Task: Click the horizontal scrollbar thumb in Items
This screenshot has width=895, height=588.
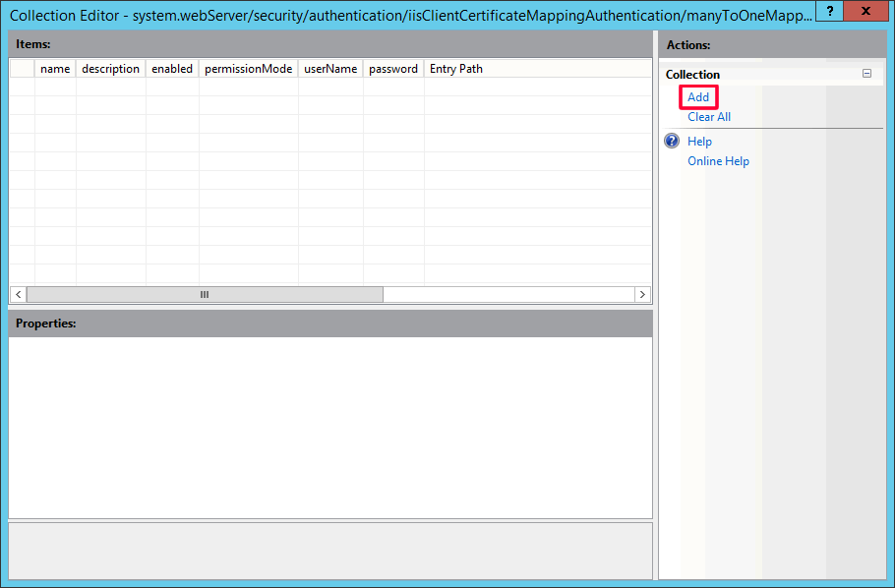Action: tap(205, 295)
